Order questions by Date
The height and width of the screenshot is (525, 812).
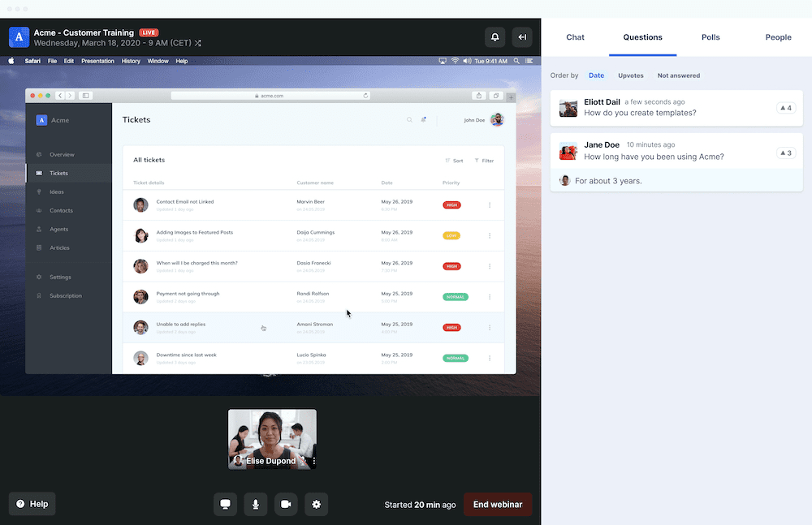coord(596,75)
